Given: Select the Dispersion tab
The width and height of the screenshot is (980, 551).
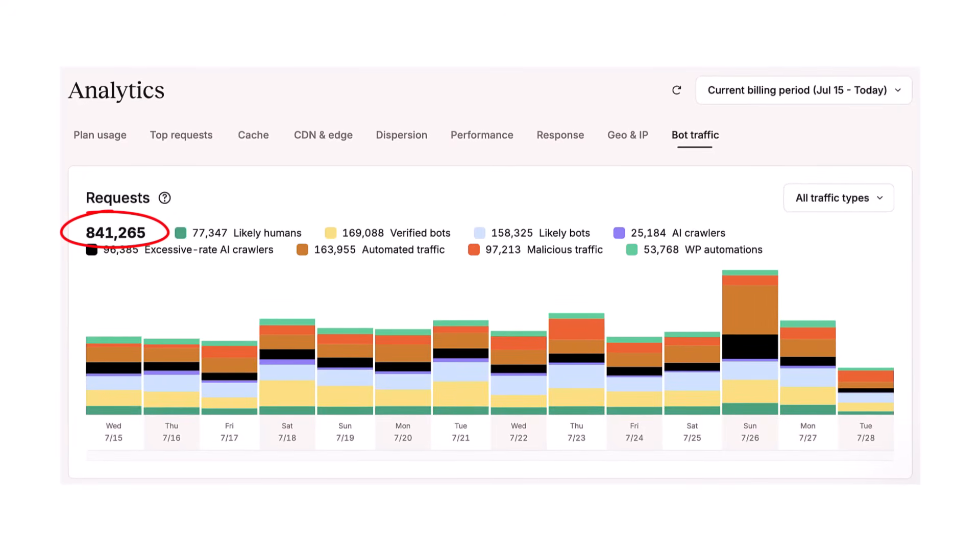Looking at the screenshot, I should (402, 135).
